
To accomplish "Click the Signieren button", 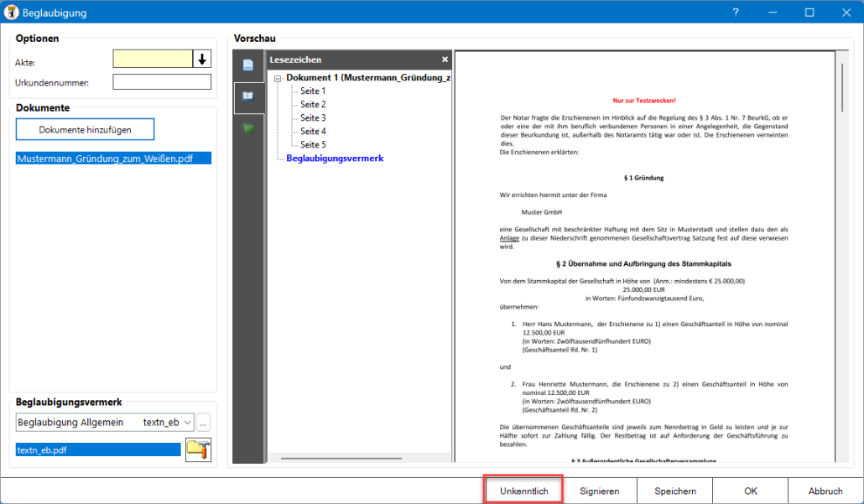I will (x=599, y=491).
